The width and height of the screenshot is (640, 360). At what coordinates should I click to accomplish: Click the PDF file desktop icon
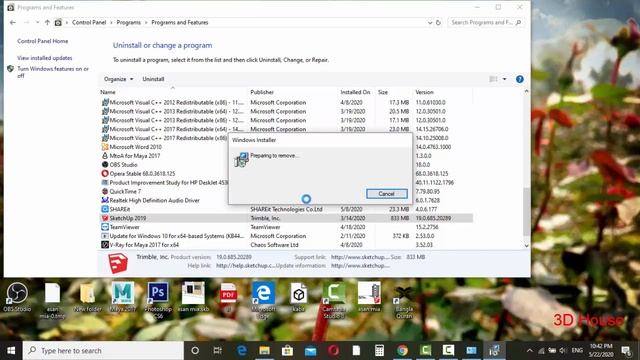228,297
